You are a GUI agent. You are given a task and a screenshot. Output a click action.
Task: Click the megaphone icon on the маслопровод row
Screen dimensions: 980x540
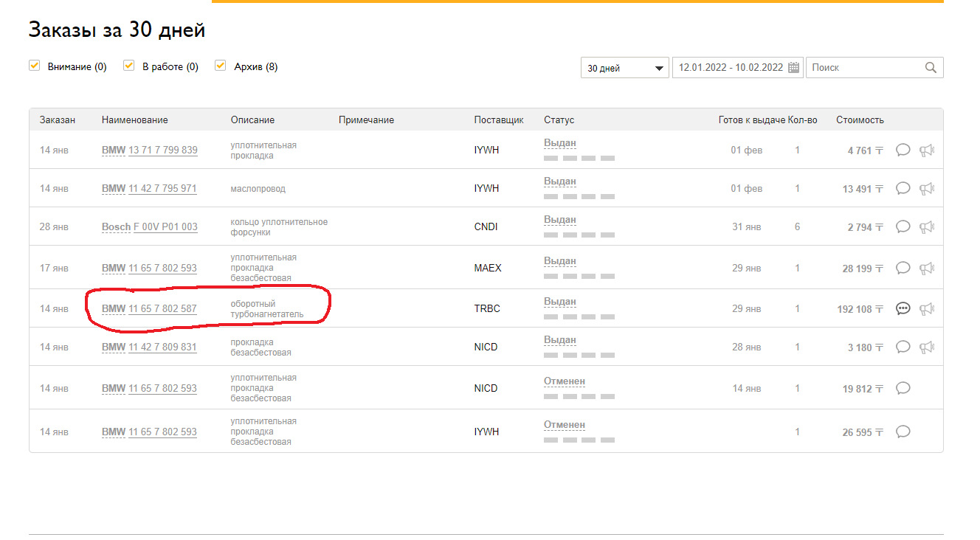click(x=927, y=188)
